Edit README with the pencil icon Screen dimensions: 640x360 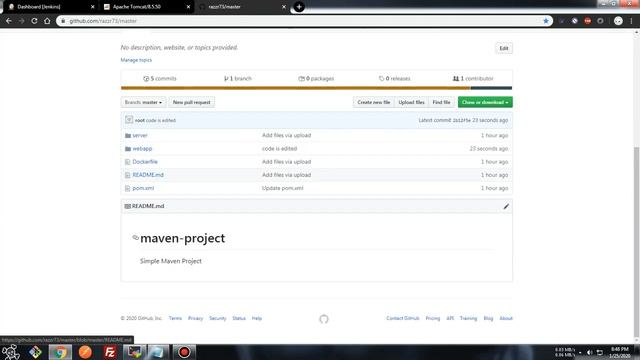pos(506,207)
